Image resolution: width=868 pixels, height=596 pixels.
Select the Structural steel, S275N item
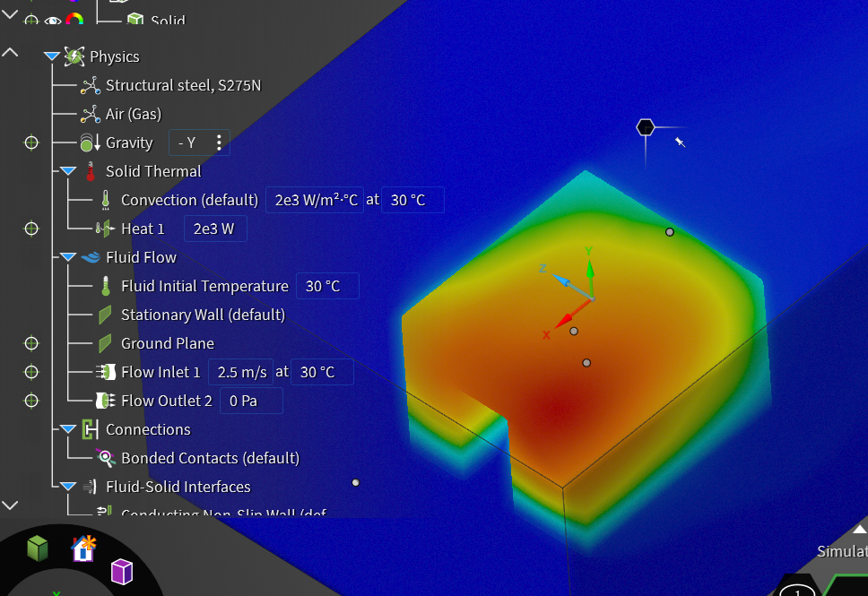tap(183, 86)
